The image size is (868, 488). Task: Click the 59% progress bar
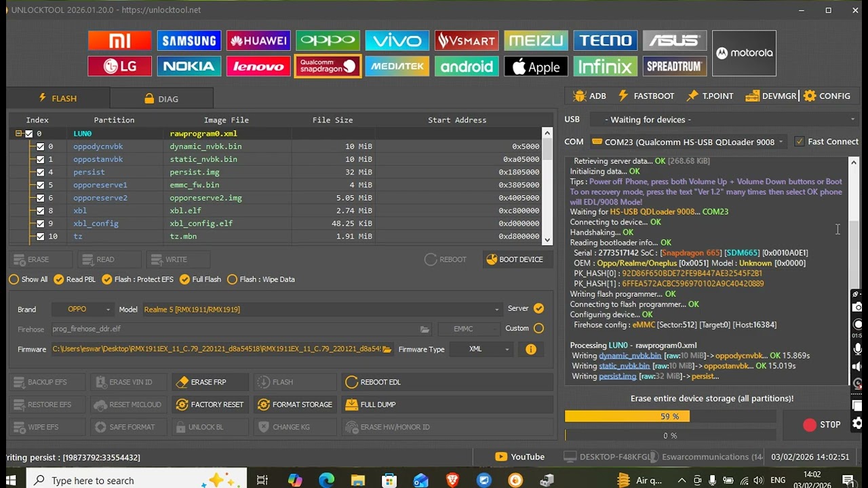click(x=670, y=416)
